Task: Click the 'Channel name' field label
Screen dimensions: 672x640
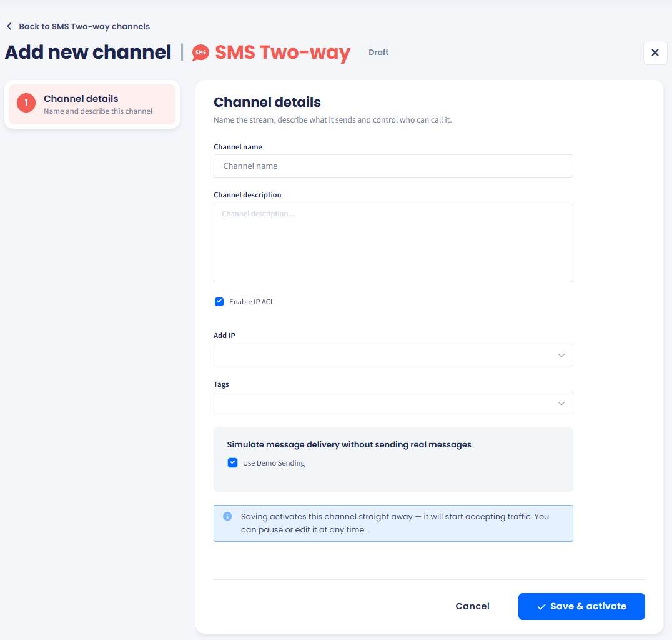Action: click(238, 147)
